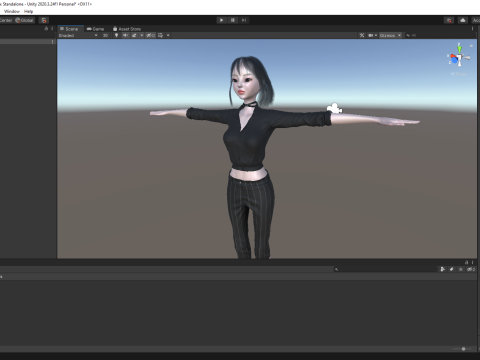Lock the left Hierarchy panel with the lock icon
Image resolution: width=480 pixels, height=360 pixels.
[x=46, y=29]
